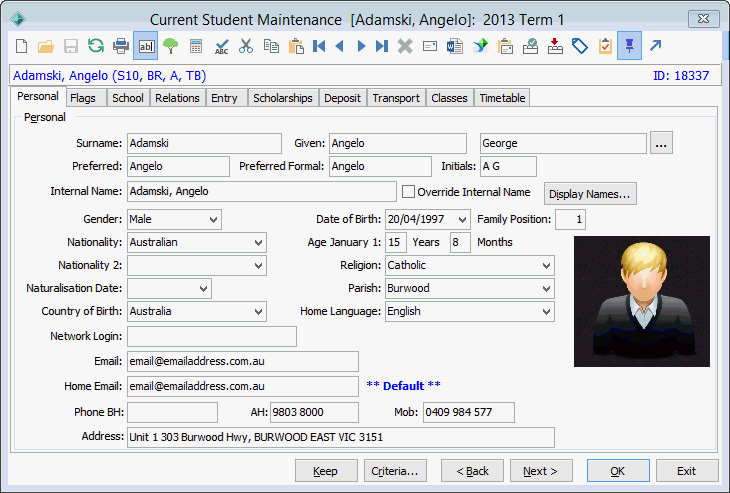
Task: Click the blue diagonal arrow icon
Action: [x=656, y=46]
